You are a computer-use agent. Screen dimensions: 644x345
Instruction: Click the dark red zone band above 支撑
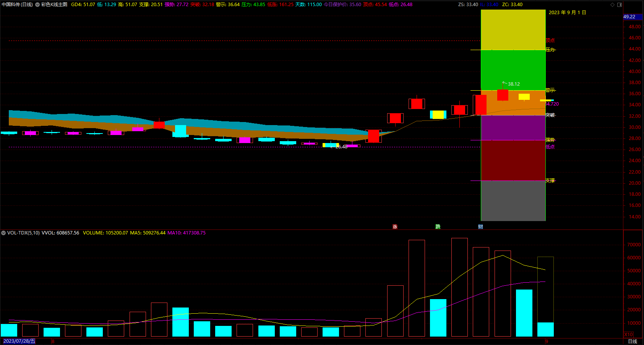(x=513, y=161)
